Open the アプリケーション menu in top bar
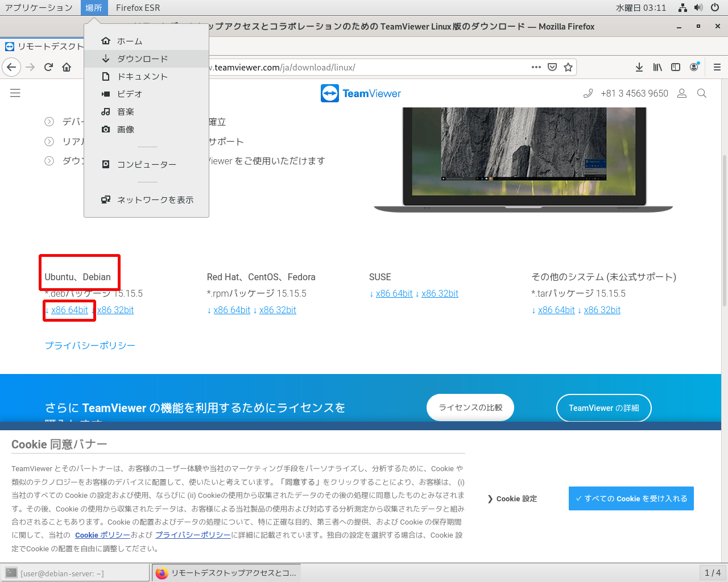728x582 pixels. [x=39, y=7]
